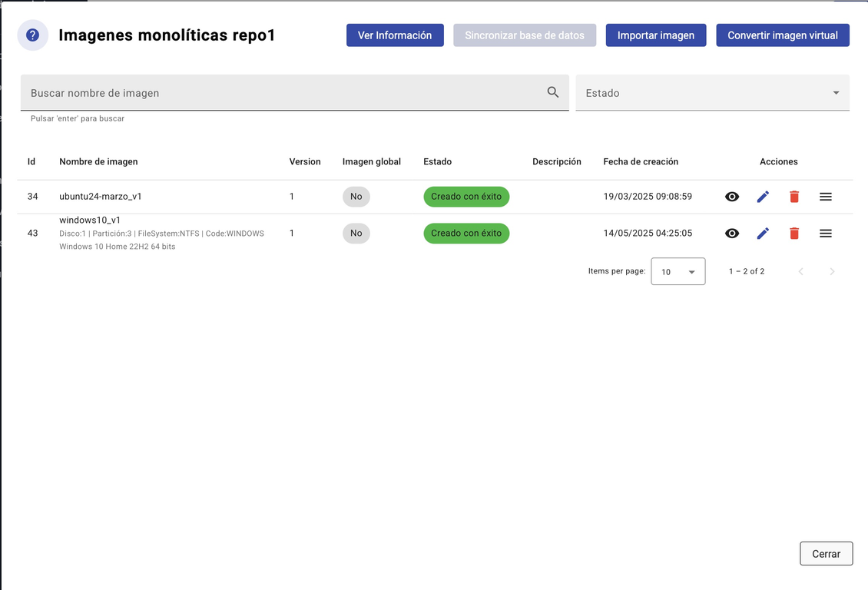Open the Estado filter dropdown

point(711,93)
